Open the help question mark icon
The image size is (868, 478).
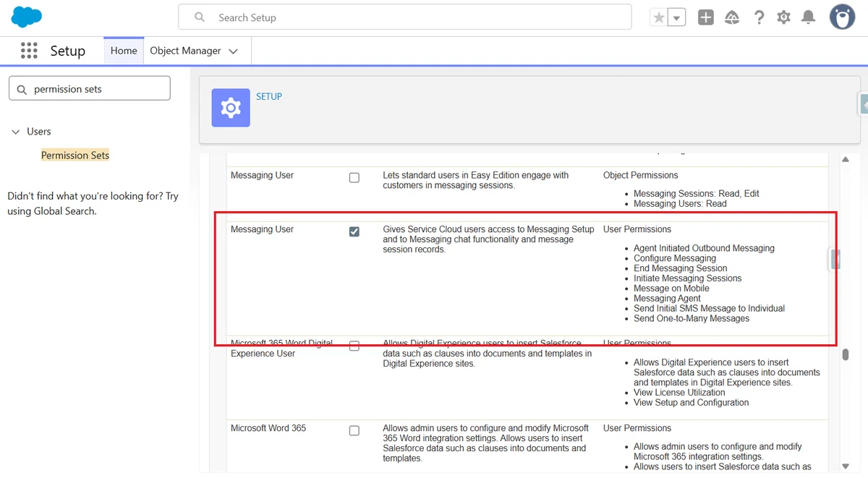(x=759, y=17)
